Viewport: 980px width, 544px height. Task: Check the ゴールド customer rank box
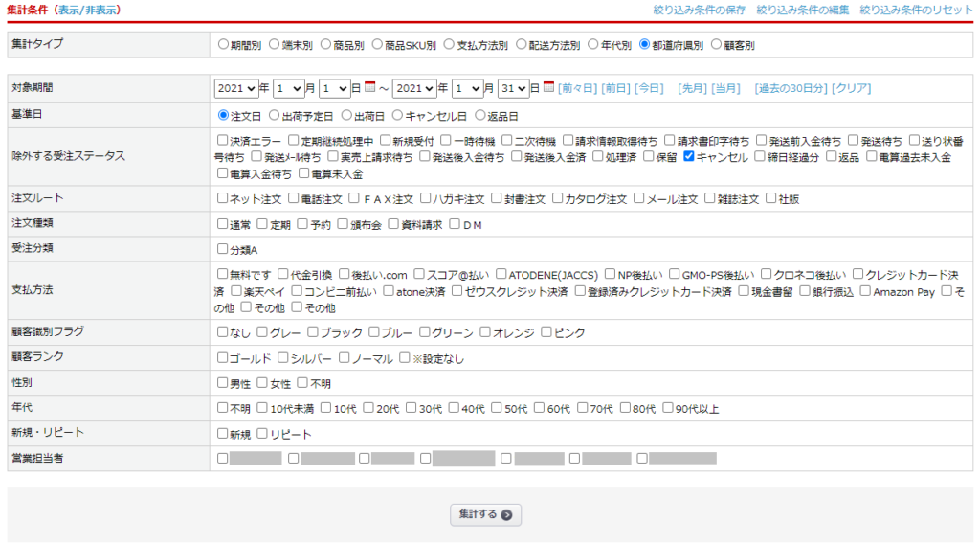(223, 358)
